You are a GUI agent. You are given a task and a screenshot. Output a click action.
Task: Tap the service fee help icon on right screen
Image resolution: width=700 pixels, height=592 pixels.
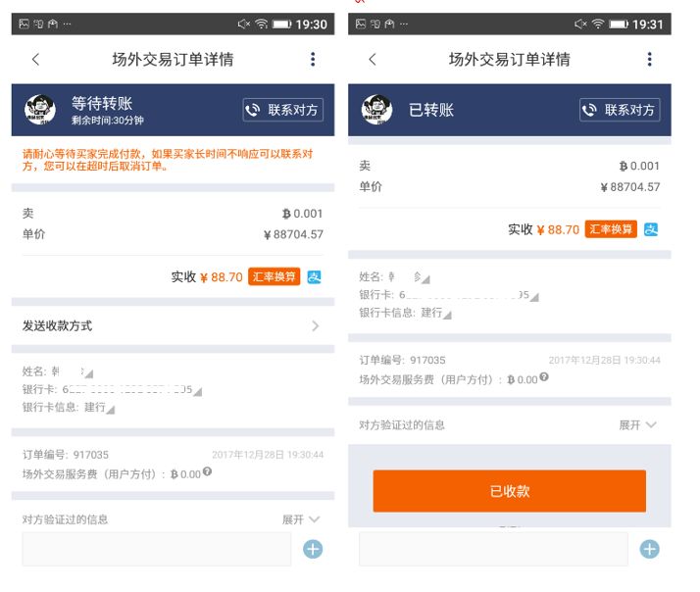coord(544,376)
